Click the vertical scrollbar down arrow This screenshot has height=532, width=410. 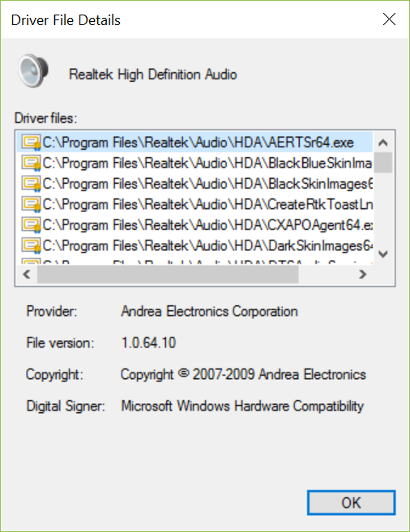coord(383,253)
